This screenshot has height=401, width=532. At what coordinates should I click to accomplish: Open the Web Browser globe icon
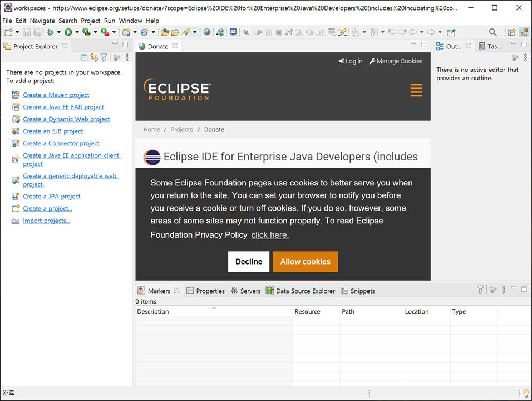[x=206, y=32]
